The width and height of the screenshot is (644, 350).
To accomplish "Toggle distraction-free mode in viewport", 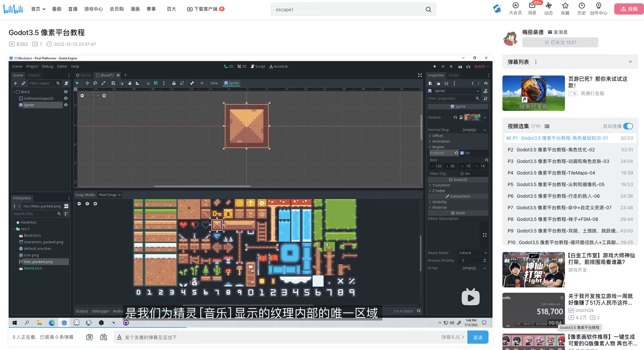I will [x=420, y=75].
